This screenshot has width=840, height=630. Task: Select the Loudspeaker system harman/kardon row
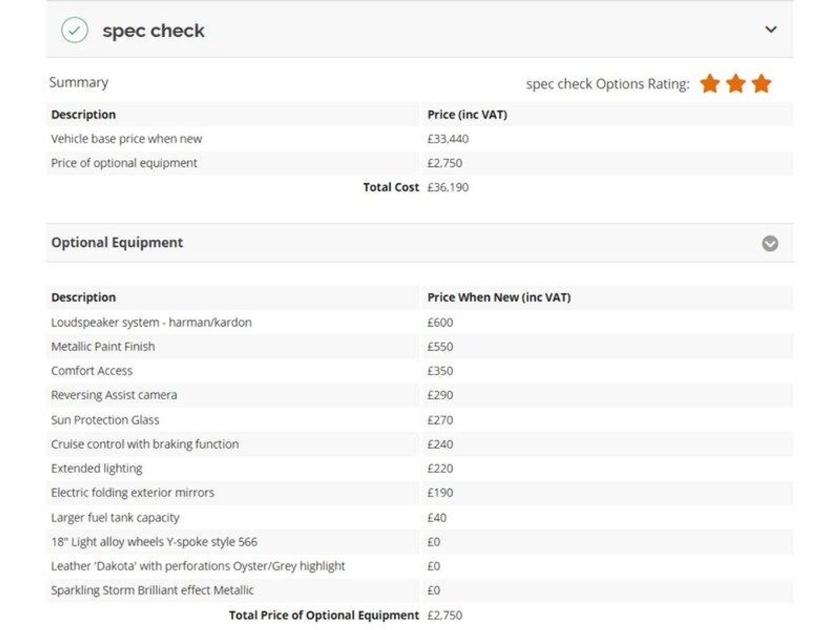[x=420, y=322]
